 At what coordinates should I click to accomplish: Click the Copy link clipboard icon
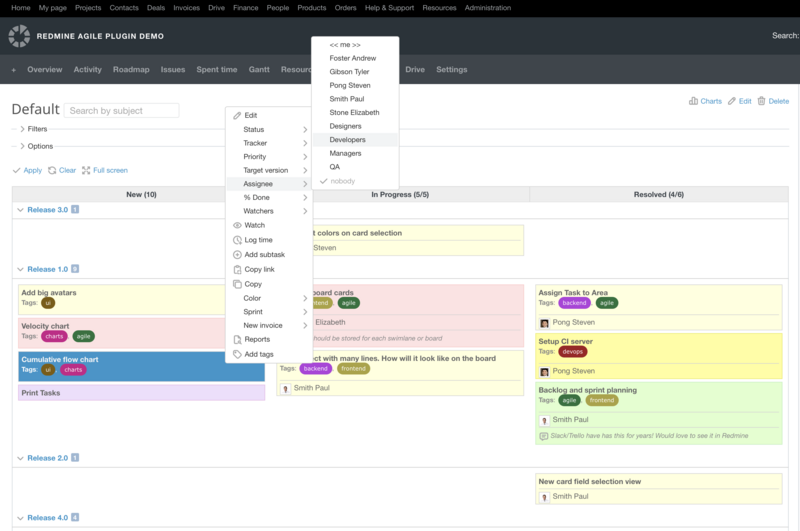click(x=237, y=270)
